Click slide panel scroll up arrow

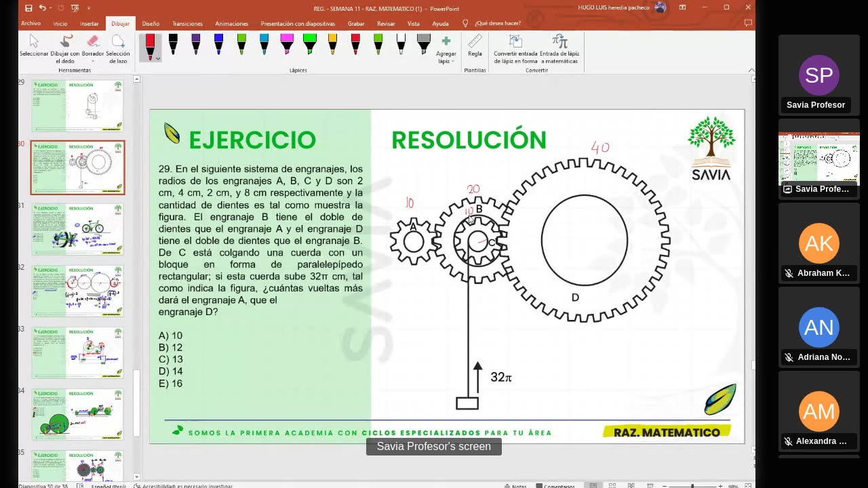(136, 79)
